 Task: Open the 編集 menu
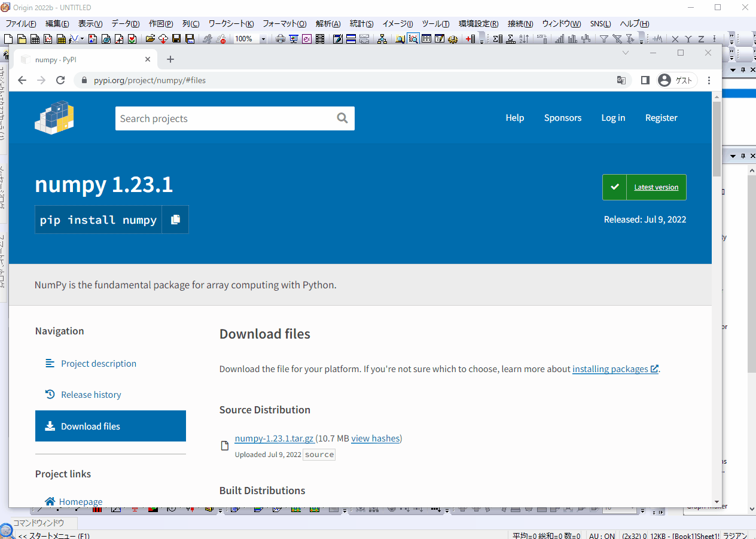[x=57, y=24]
